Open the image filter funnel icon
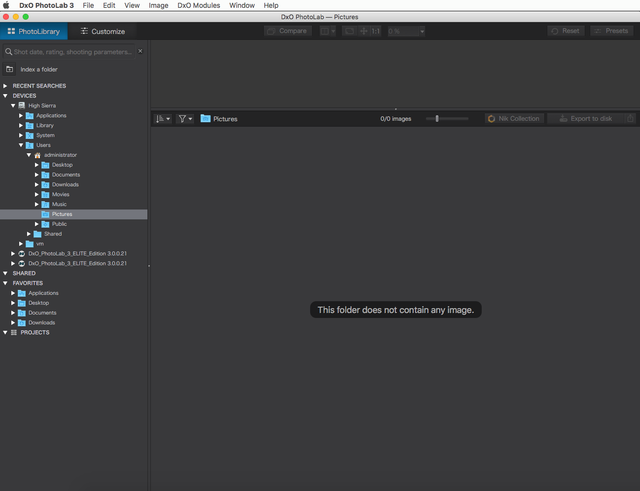The image size is (640, 491). [x=184, y=119]
